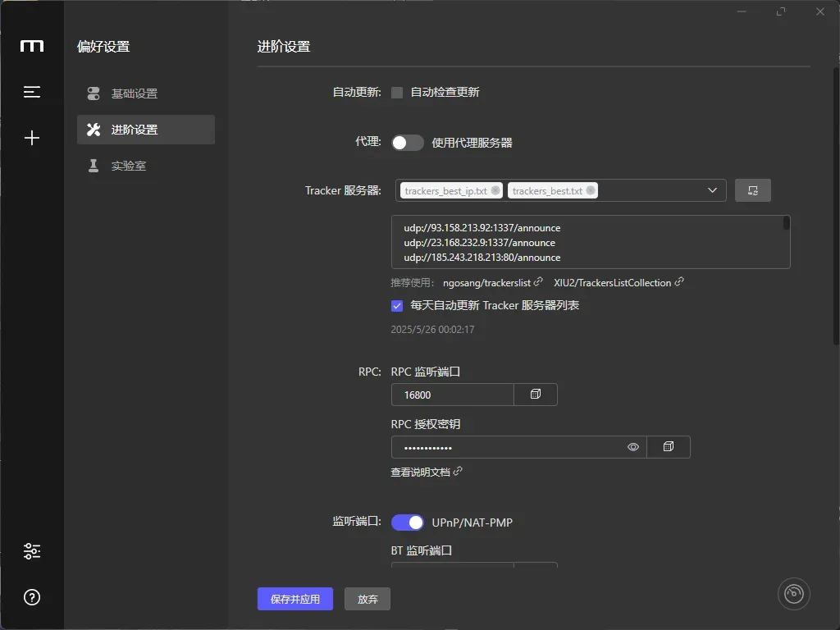Screen dimensions: 840x630
Task: Open the ngosang/trackerslist link
Action: pyautogui.click(x=487, y=282)
